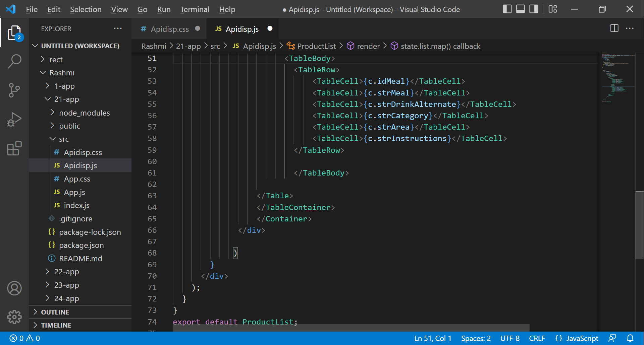Screen dimensions: 644x345
Task: Click the ProductList class breadcrumb icon
Action: pos(291,46)
